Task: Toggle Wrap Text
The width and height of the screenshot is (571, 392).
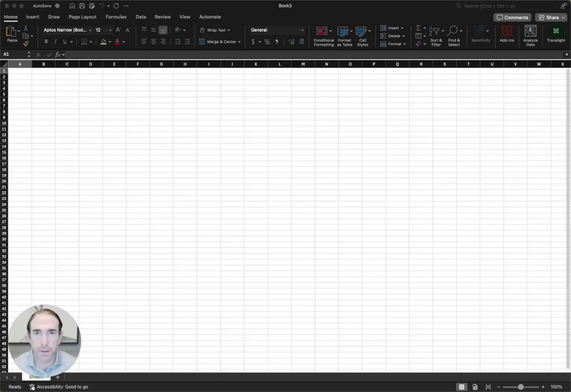Action: [x=215, y=30]
